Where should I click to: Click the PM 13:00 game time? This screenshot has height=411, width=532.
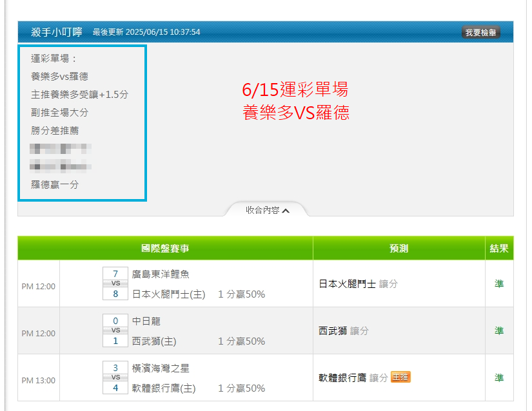click(38, 381)
